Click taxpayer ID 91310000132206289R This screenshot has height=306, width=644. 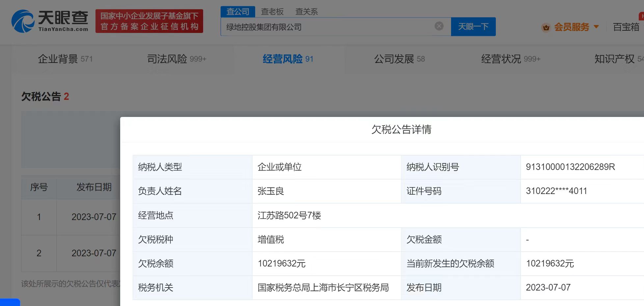[x=570, y=167]
